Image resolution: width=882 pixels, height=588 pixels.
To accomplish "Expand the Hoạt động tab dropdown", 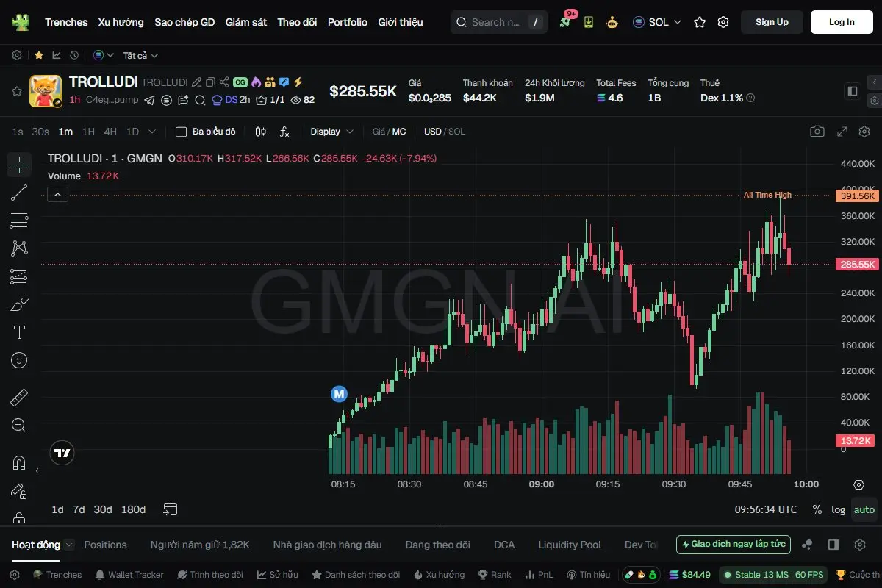I will [69, 545].
